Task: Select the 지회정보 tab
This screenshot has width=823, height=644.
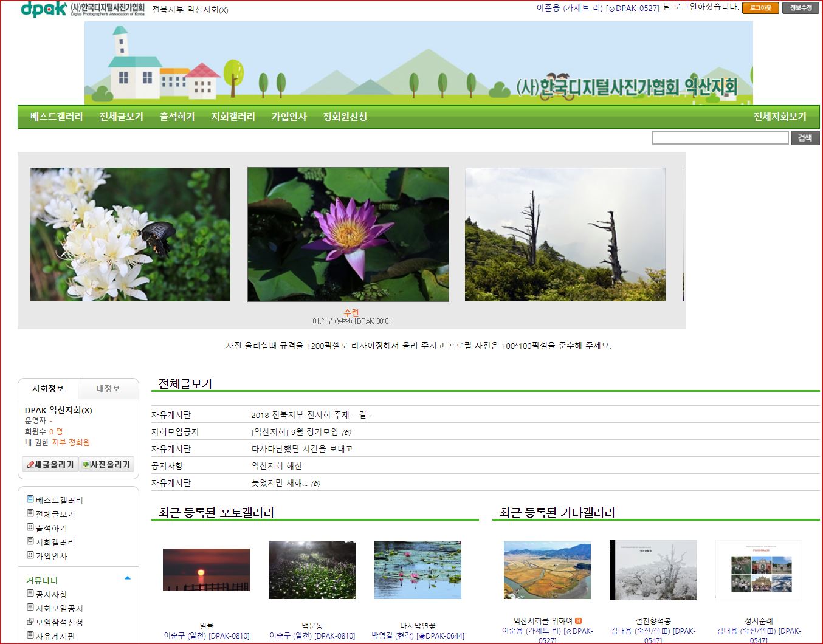Action: click(48, 389)
